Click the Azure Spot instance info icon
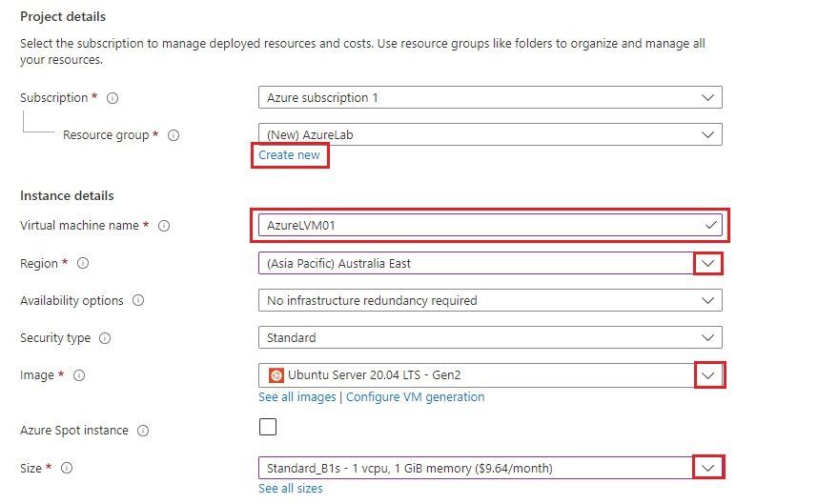The height and width of the screenshot is (504, 818). pyautogui.click(x=142, y=431)
